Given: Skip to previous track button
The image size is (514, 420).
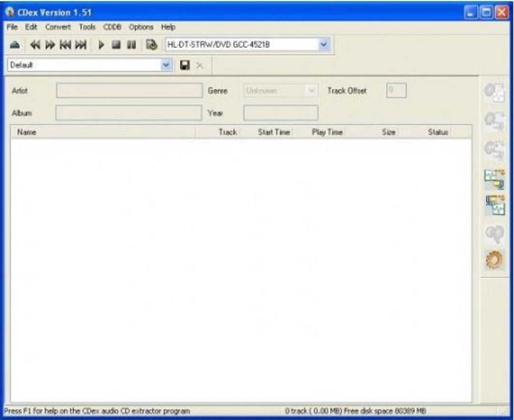Looking at the screenshot, I should (66, 45).
